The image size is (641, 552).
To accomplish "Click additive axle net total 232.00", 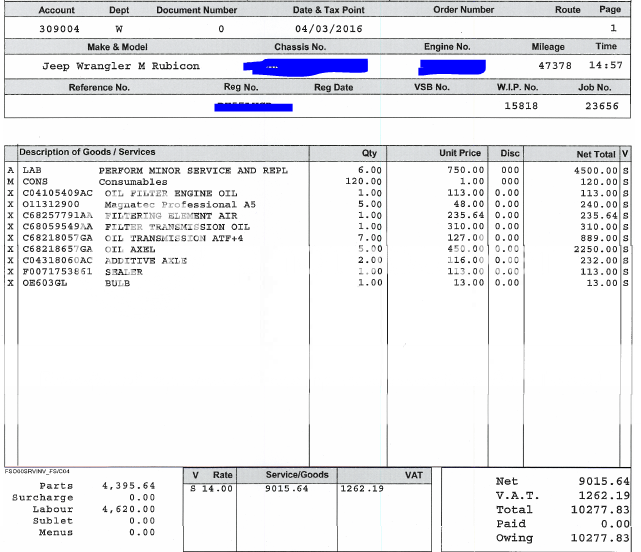I will point(599,260).
